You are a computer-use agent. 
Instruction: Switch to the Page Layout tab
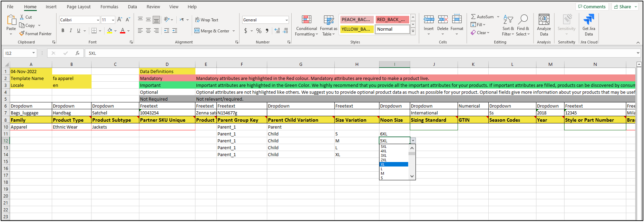78,7
